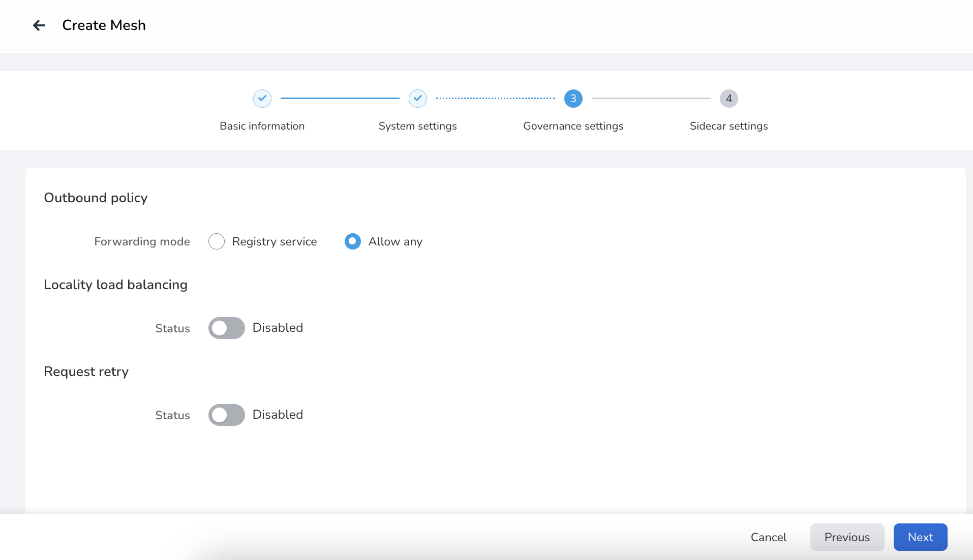Viewport: 973px width, 560px height.
Task: Click the Forwarding mode label
Action: click(x=142, y=241)
